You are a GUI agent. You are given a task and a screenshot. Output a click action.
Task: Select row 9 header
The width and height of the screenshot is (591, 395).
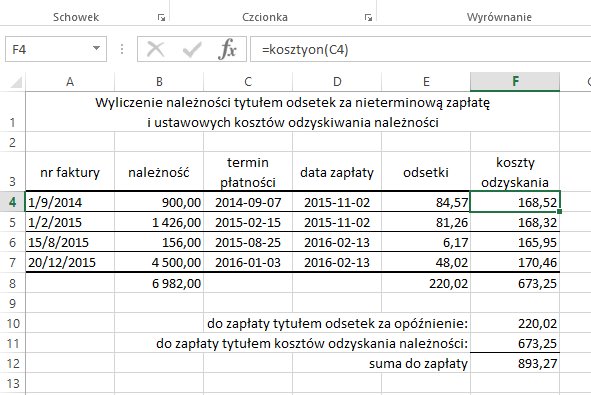tap(12, 303)
